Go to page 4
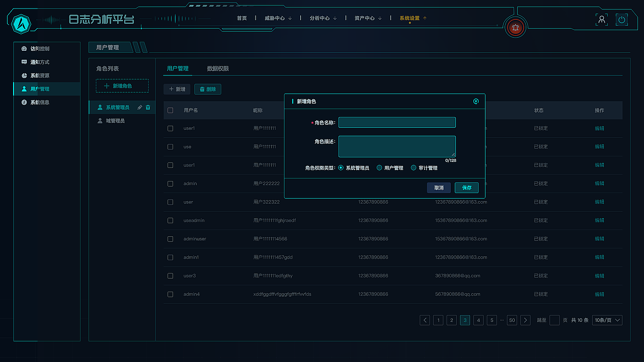This screenshot has width=644, height=362. 478,320
